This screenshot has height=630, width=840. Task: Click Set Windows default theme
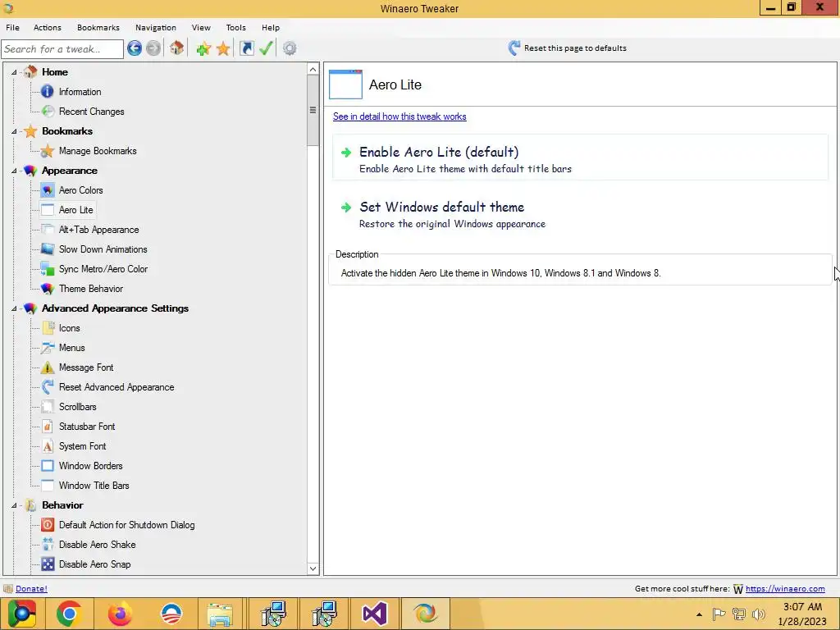[x=580, y=214]
